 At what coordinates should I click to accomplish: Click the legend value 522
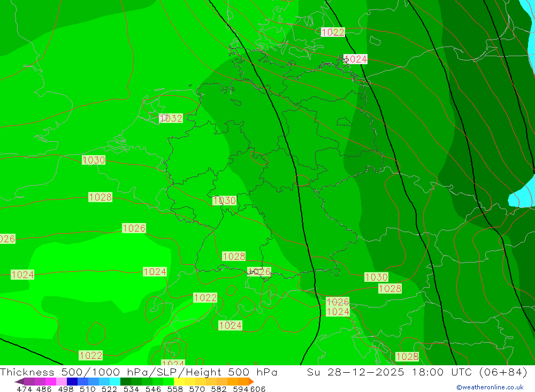pos(109,389)
